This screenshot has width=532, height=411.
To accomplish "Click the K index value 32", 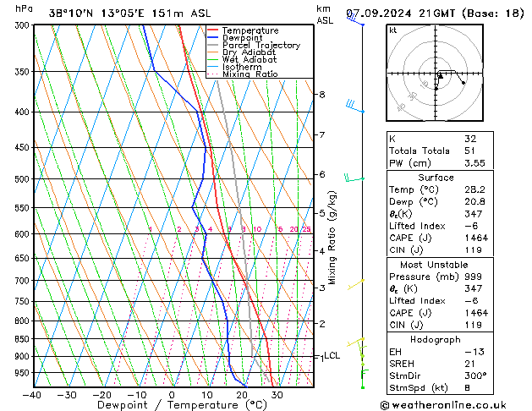I will tap(470, 139).
